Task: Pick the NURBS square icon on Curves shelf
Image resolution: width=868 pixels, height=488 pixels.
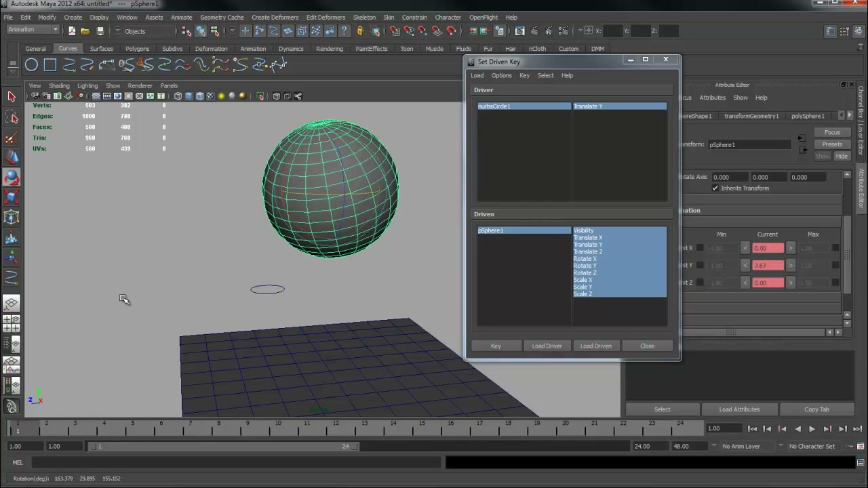Action: 50,65
